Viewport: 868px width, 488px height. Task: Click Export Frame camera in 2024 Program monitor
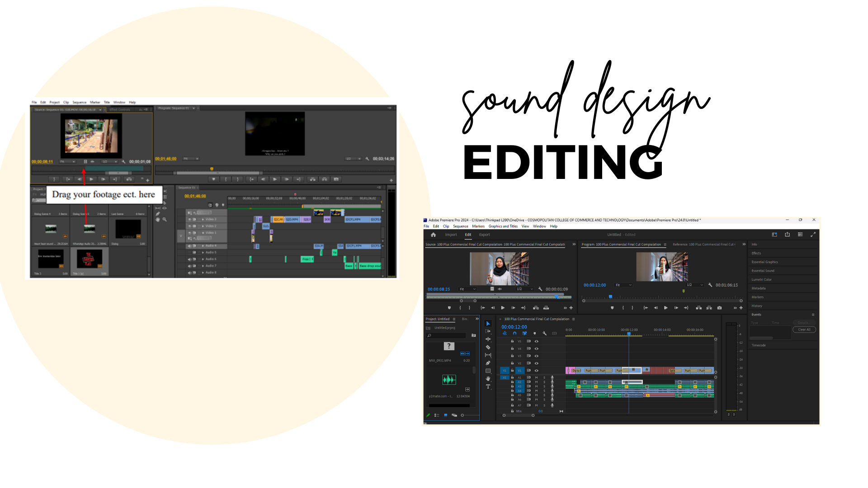[x=719, y=308]
